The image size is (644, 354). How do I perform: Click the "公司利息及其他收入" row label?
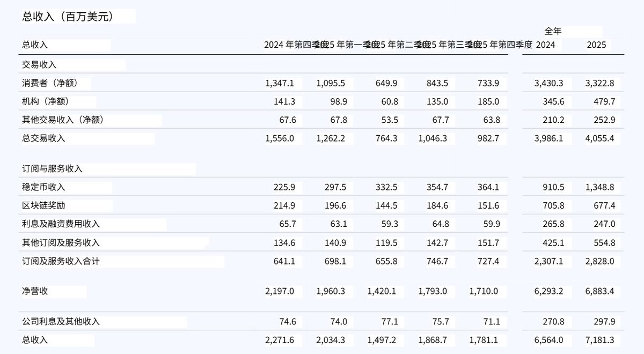[x=61, y=321]
